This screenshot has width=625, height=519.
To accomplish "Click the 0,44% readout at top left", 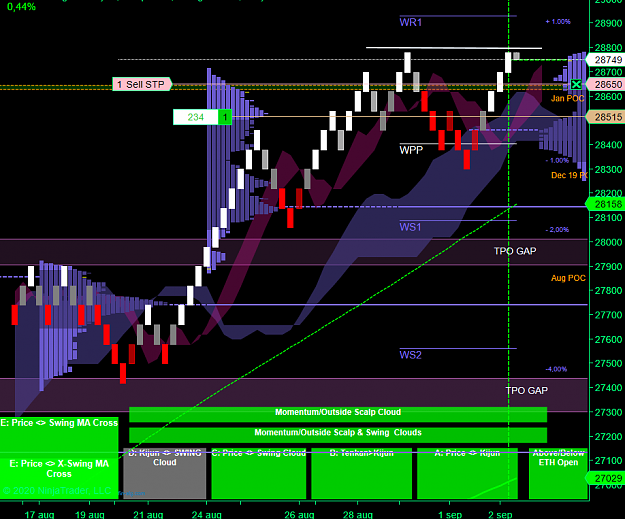I will coord(22,7).
